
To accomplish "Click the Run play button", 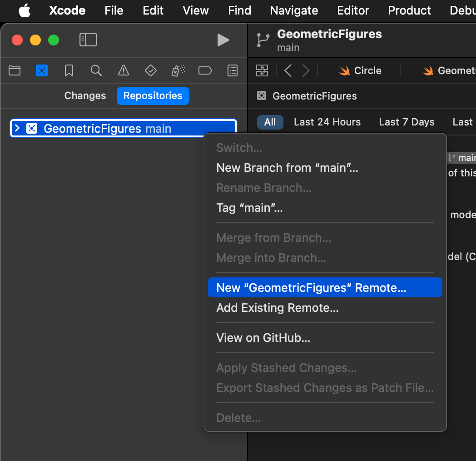I will pyautogui.click(x=223, y=40).
